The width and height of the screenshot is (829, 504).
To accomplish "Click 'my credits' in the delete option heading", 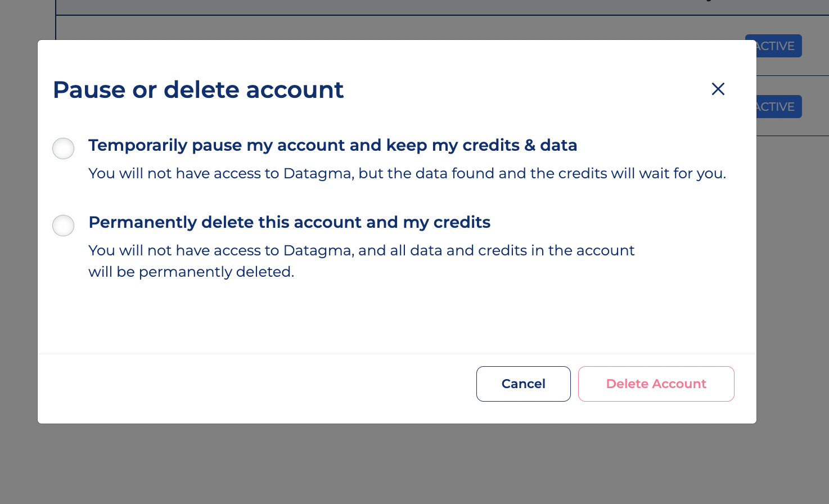I will 447,222.
